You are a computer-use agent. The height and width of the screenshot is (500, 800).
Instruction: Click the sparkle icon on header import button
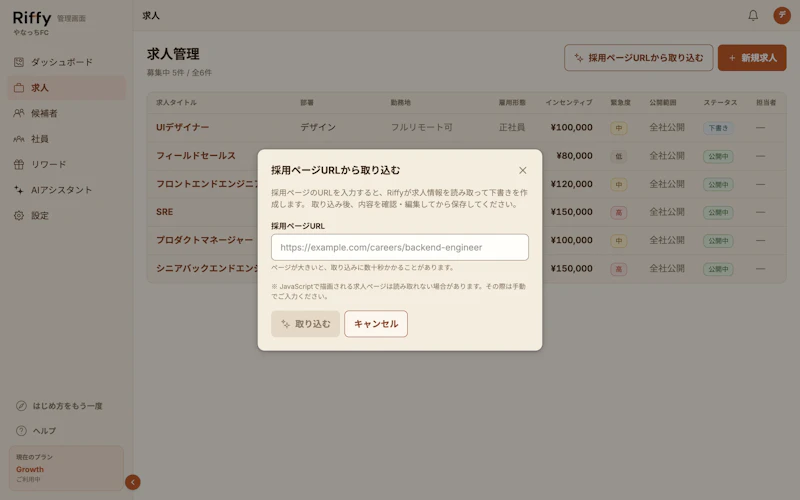579,58
